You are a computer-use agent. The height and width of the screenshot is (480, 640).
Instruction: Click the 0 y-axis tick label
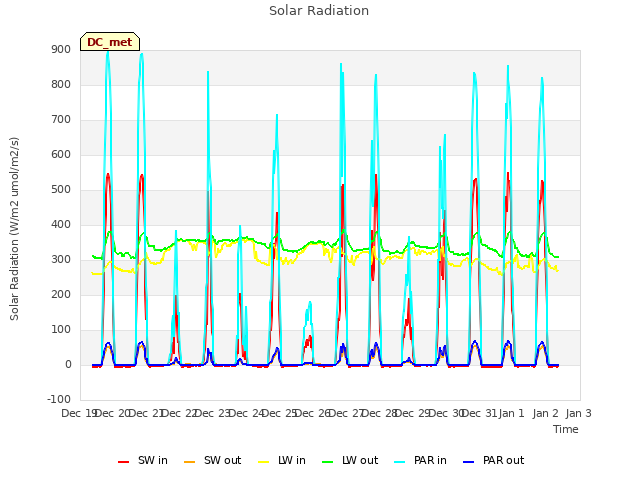pyautogui.click(x=68, y=365)
